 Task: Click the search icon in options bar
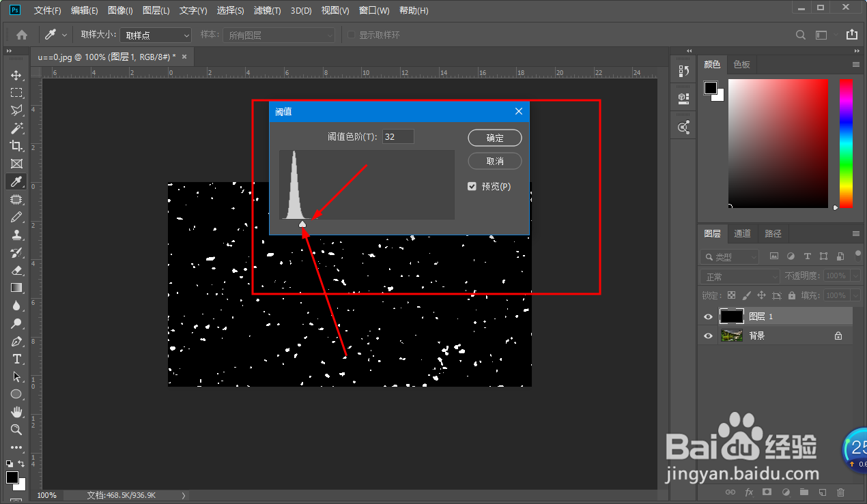click(x=801, y=35)
